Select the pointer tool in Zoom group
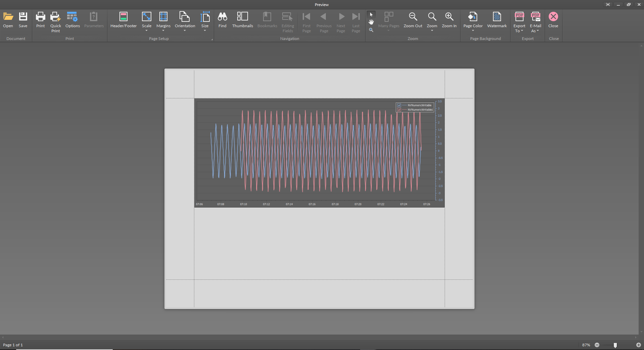 (371, 15)
